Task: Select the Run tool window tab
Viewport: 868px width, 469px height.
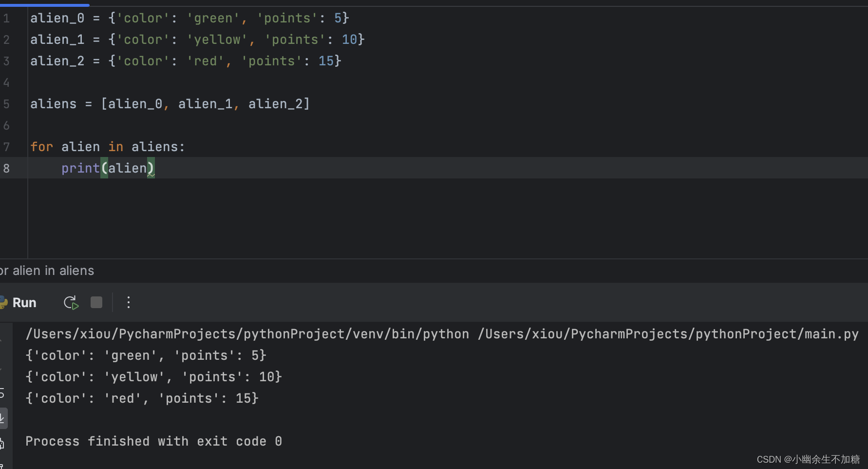Action: (24, 303)
